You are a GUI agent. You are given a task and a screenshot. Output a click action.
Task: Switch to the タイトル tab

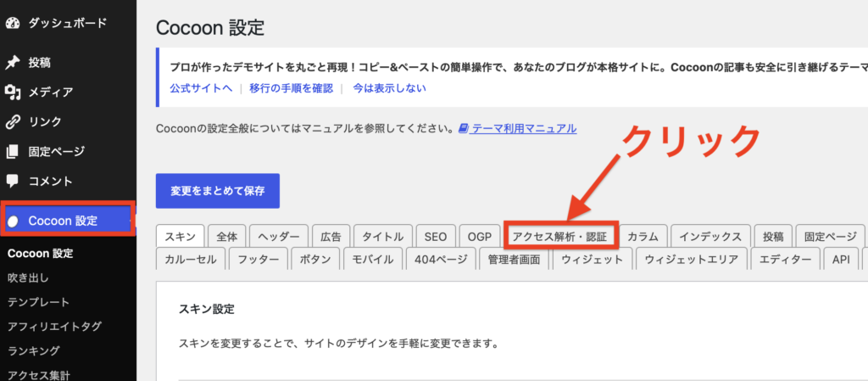[x=383, y=237]
